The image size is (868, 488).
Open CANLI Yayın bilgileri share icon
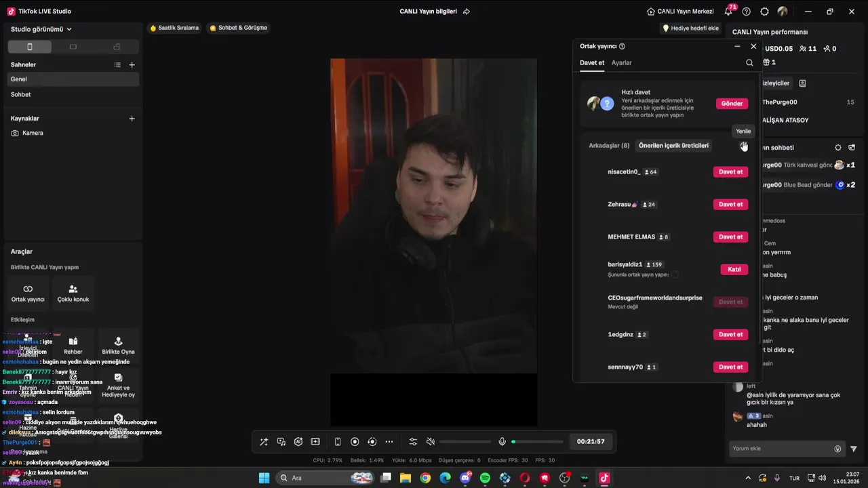pyautogui.click(x=466, y=12)
